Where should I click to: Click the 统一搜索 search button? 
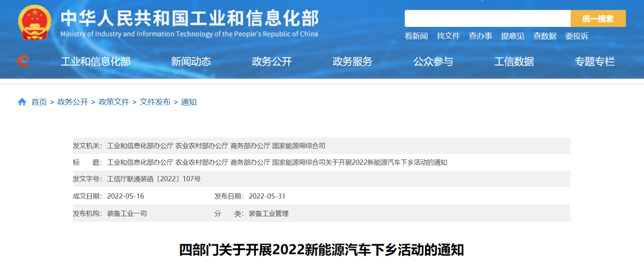click(598, 19)
